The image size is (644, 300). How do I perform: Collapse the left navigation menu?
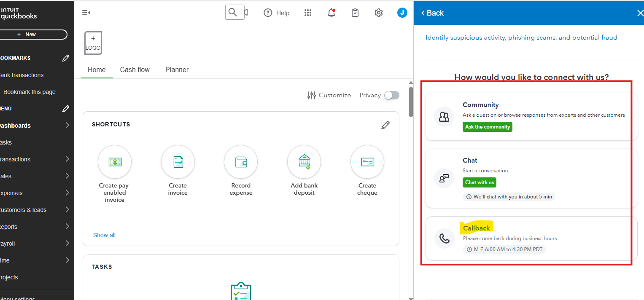(86, 13)
